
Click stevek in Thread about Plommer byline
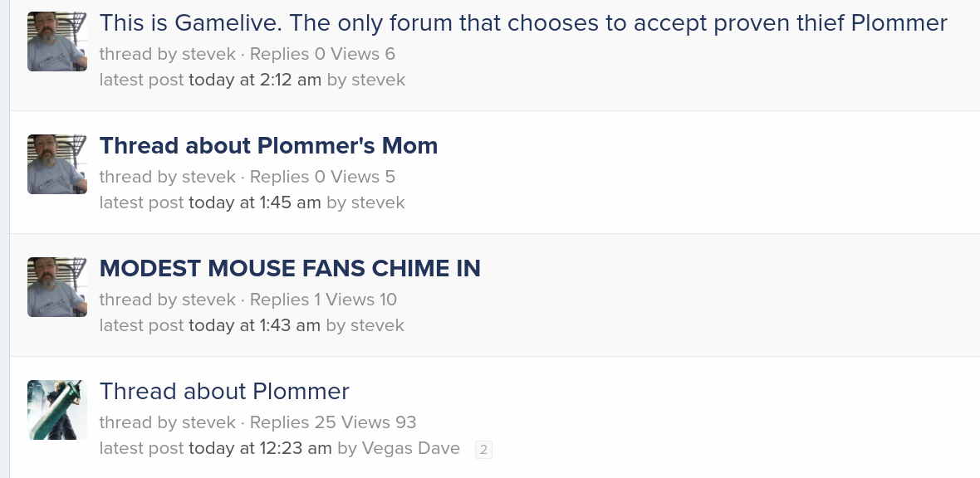(x=208, y=422)
